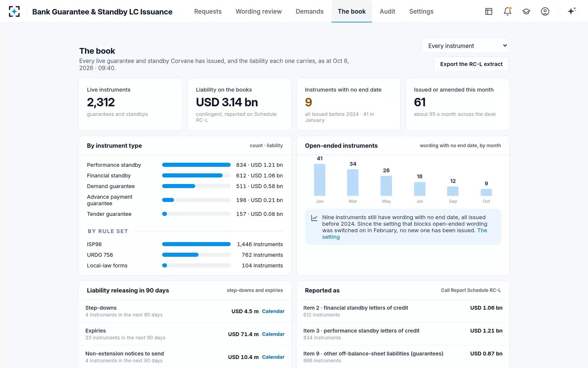Go to the Requests tab
The image size is (588, 368).
point(208,11)
